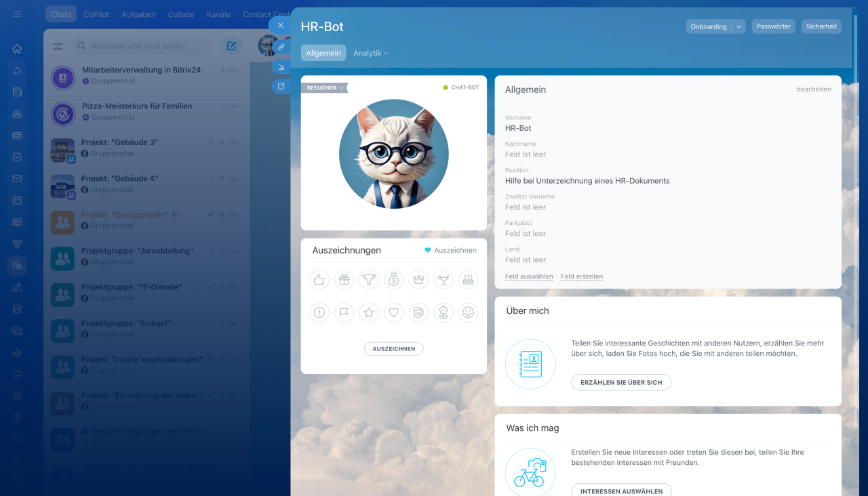Click the Vorname value HR-Bot
The width and height of the screenshot is (868, 496).
coord(518,128)
